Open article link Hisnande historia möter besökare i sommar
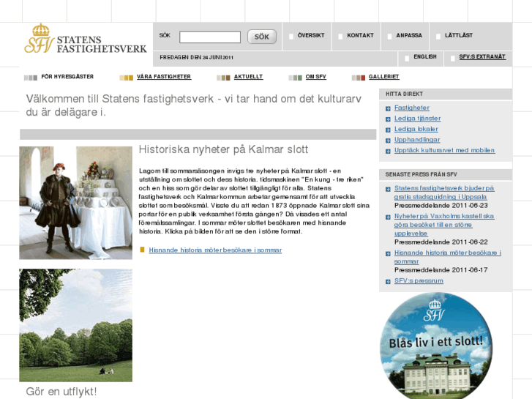The width and height of the screenshot is (532, 399). click(x=215, y=250)
